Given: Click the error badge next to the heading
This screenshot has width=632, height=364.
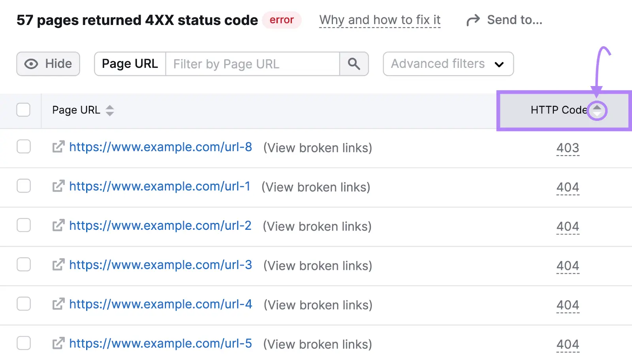Looking at the screenshot, I should coord(281,20).
